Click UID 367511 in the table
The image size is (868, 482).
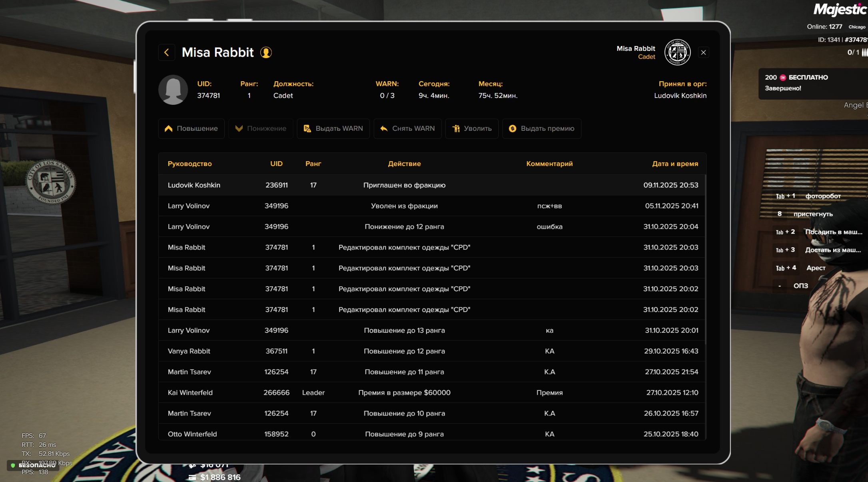point(276,351)
